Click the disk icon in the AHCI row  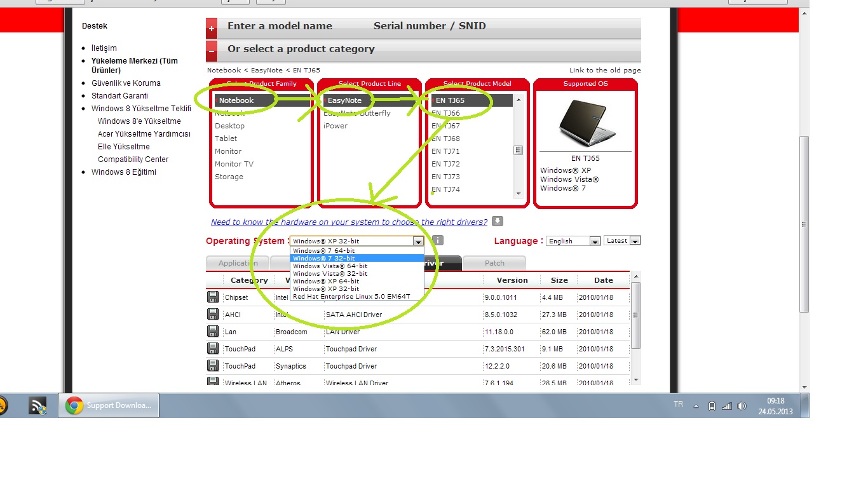213,314
